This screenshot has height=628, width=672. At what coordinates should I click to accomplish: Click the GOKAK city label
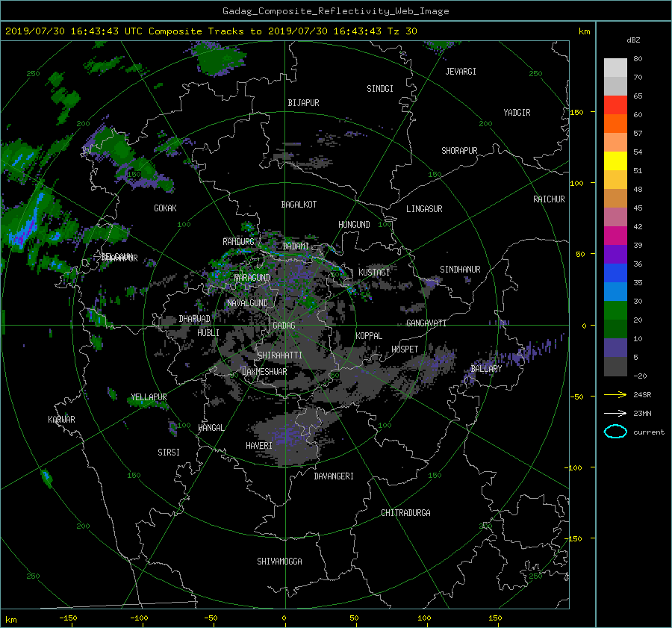(x=165, y=208)
